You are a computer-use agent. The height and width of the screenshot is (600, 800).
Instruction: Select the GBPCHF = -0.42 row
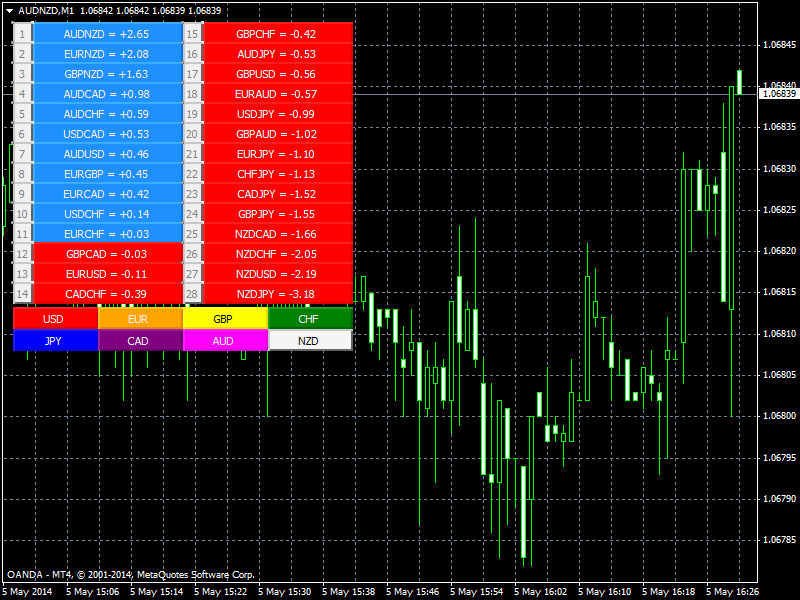click(277, 34)
